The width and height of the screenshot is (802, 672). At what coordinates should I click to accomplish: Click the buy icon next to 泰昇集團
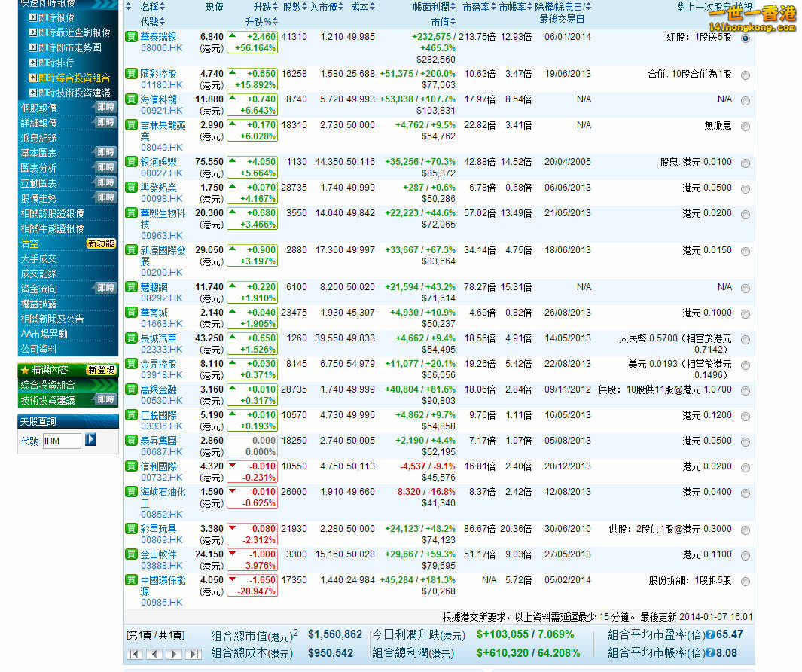pyautogui.click(x=132, y=440)
